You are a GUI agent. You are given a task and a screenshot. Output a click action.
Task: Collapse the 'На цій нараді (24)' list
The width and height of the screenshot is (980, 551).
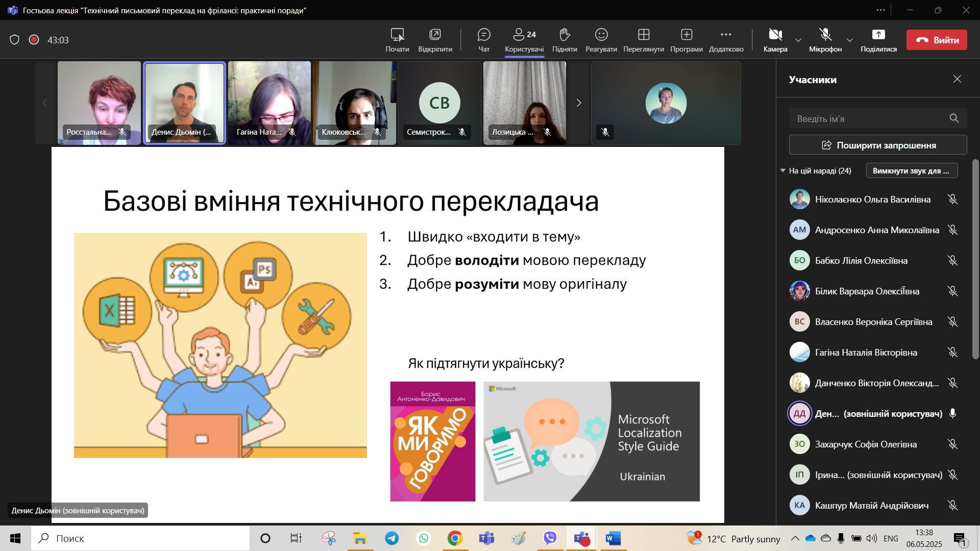point(783,171)
